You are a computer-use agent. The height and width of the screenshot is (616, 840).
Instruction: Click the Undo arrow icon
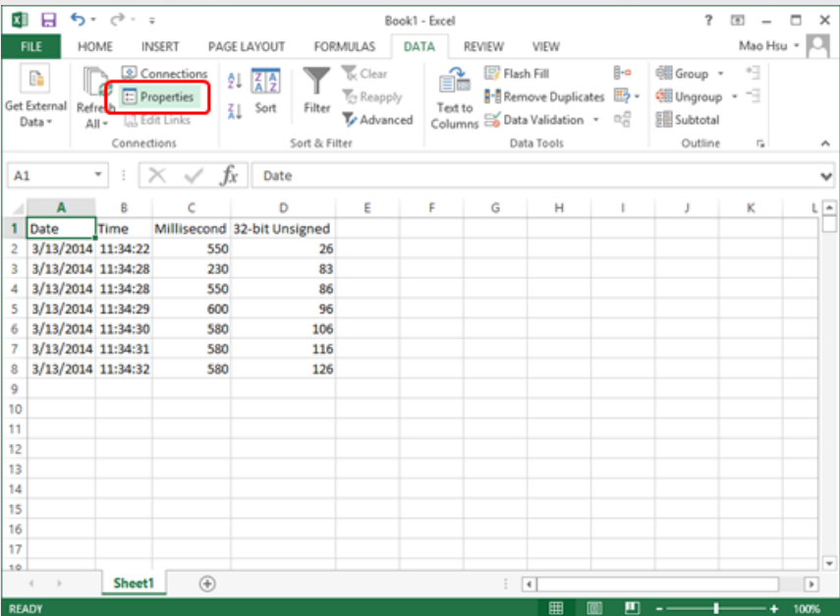pos(78,20)
